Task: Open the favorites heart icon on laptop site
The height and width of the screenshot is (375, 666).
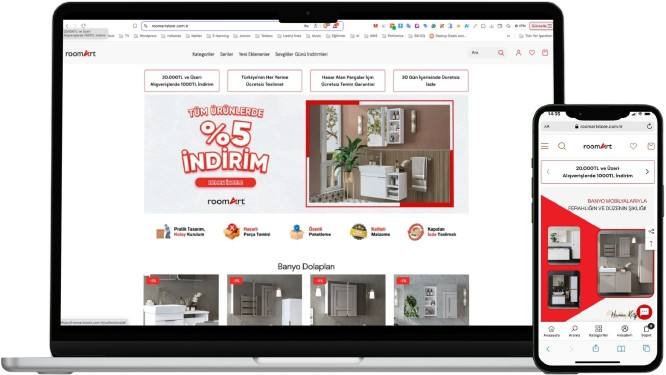Action: coord(532,53)
